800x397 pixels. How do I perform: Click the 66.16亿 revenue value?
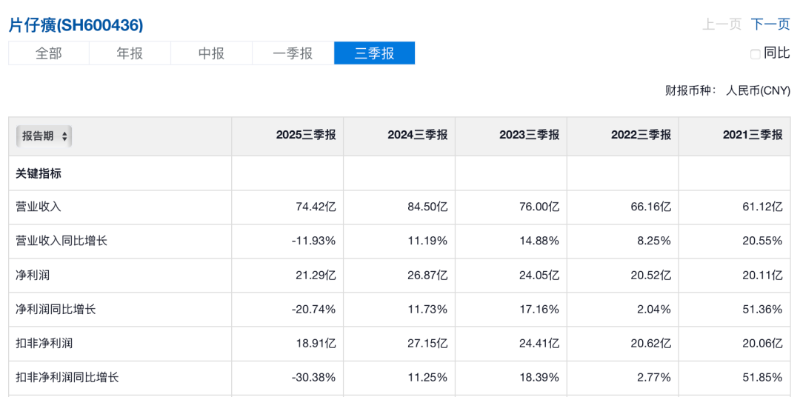651,207
